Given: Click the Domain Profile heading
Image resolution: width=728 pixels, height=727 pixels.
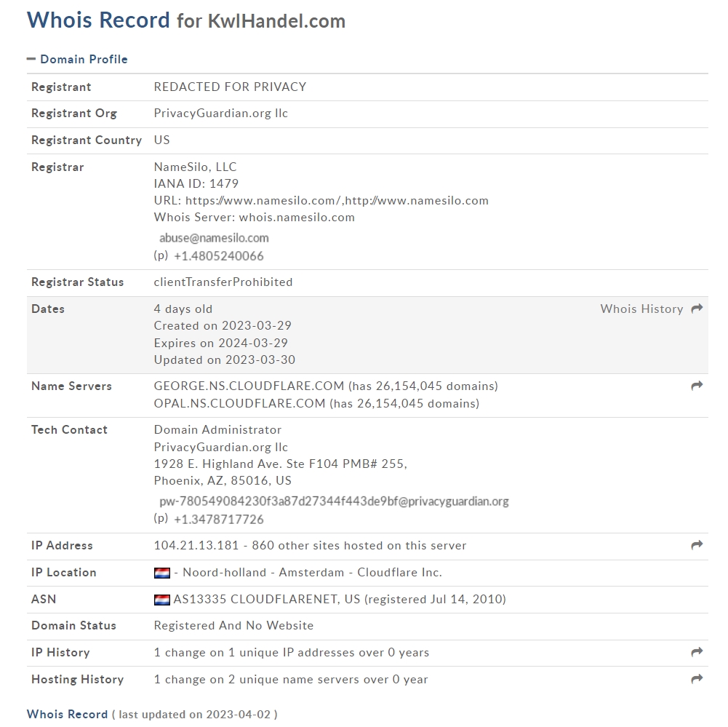Looking at the screenshot, I should [x=84, y=59].
